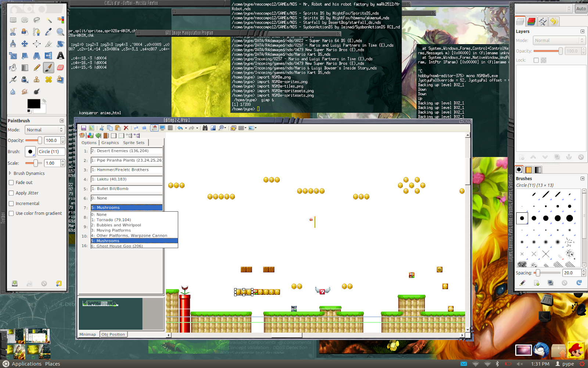Undo last edit with the blue arrow icon
The width and height of the screenshot is (588, 368).
click(x=180, y=128)
